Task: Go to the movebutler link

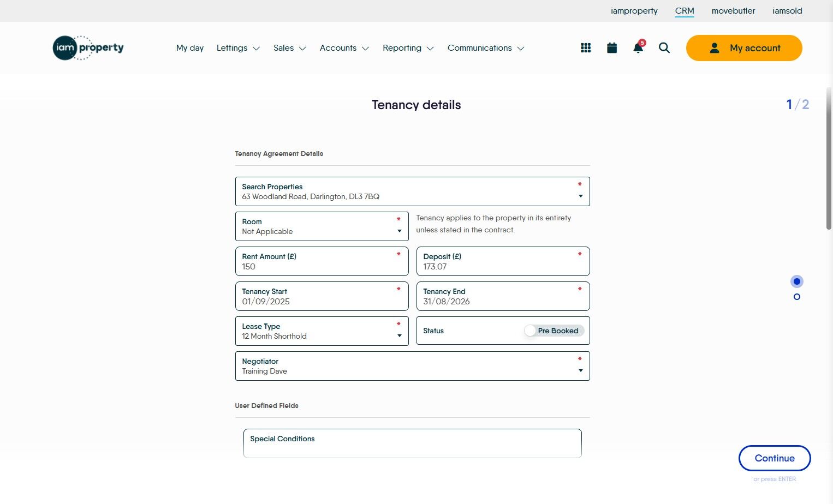Action: coord(733,11)
